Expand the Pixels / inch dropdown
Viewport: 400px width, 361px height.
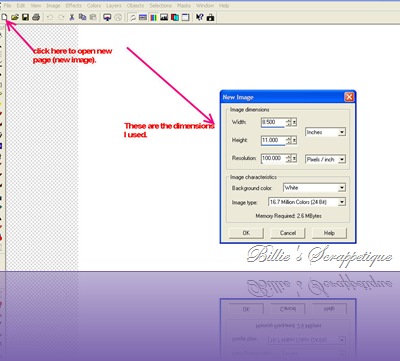click(342, 160)
